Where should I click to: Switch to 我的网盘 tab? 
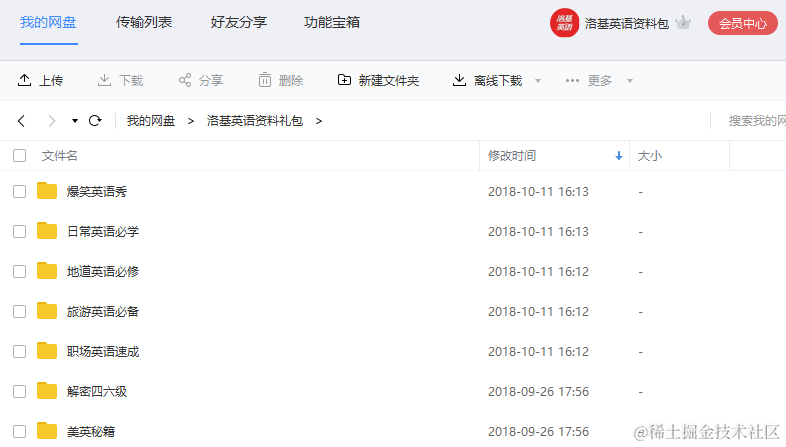(x=48, y=23)
